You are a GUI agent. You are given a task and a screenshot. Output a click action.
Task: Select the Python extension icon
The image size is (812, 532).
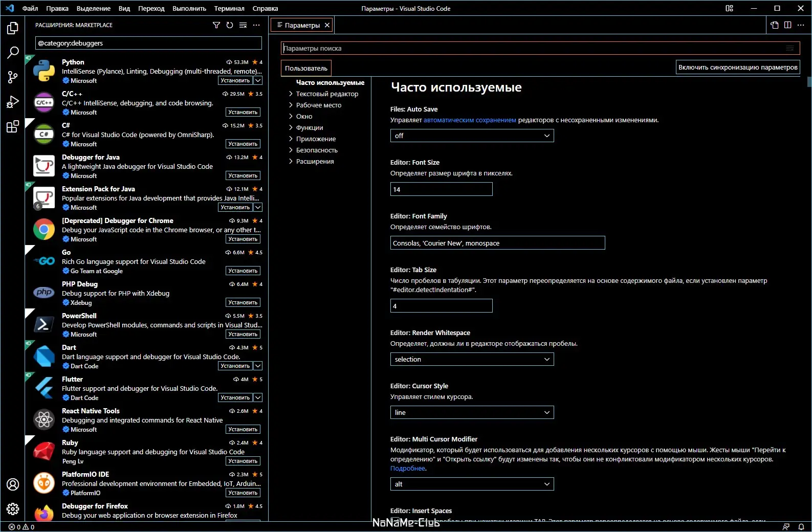pyautogui.click(x=44, y=71)
